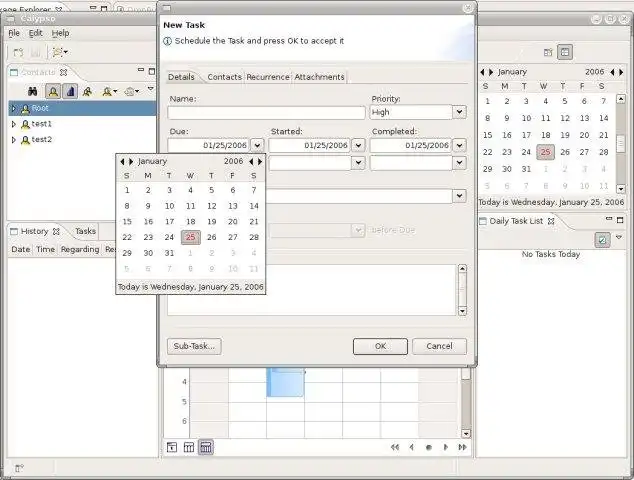Viewport: 634px width, 480px height.
Task: Expand the test1 tree node
Action: [x=14, y=124]
